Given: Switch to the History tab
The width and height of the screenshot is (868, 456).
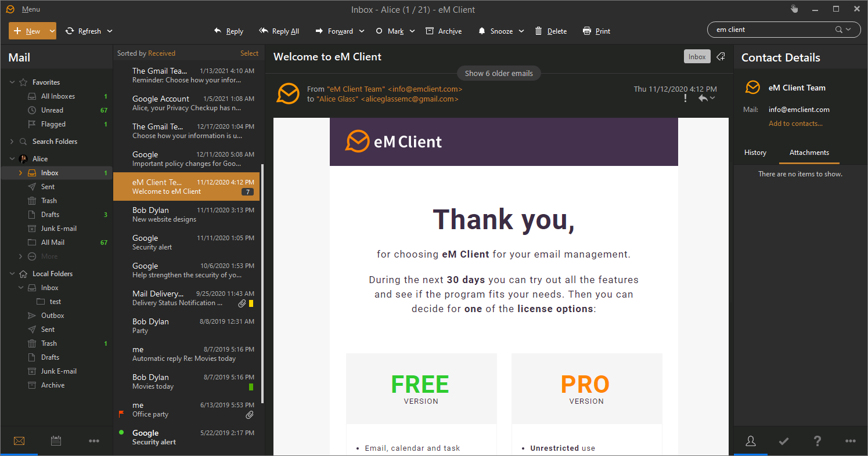Looking at the screenshot, I should (755, 153).
